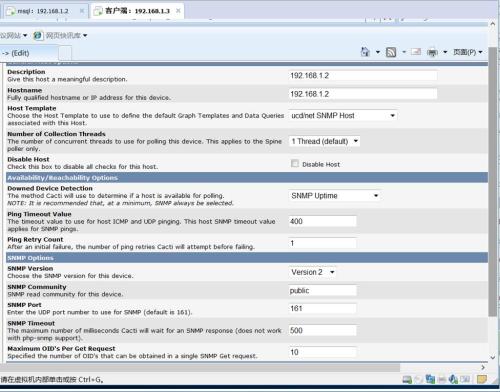Click the Maximum OID's Per Get Request field

pyautogui.click(x=323, y=352)
